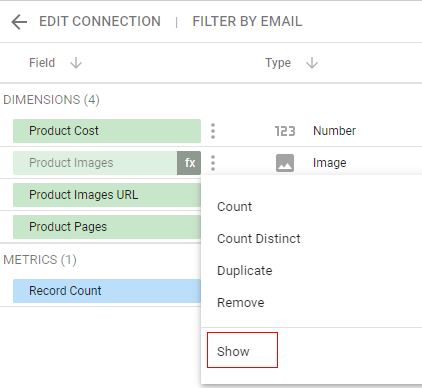Sort by Type column arrow
The image size is (422, 388).
[x=312, y=63]
